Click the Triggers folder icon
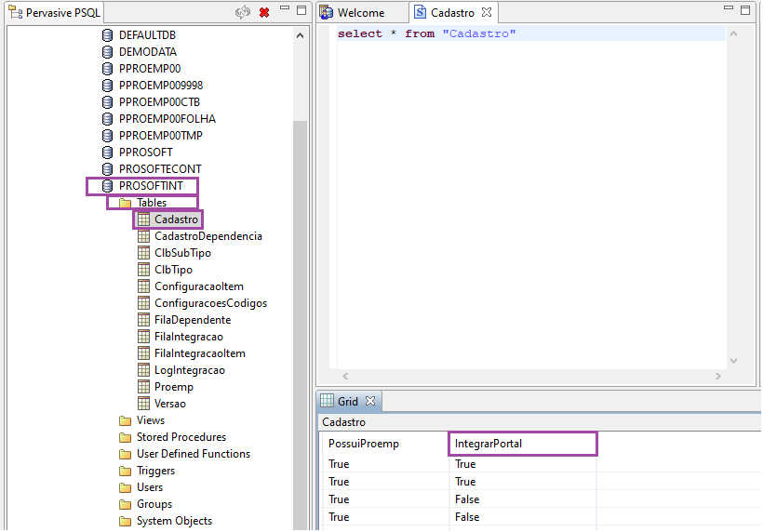Viewport: 763px width, 532px height. coord(126,471)
